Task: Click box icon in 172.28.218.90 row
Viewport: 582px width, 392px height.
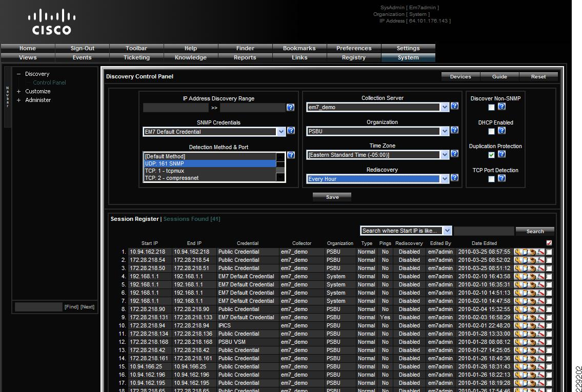Action: tap(533, 309)
